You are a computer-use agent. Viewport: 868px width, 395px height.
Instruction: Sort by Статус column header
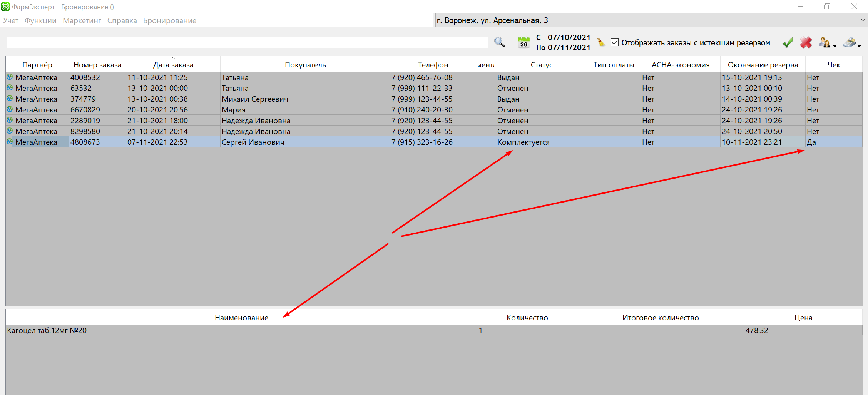(542, 65)
